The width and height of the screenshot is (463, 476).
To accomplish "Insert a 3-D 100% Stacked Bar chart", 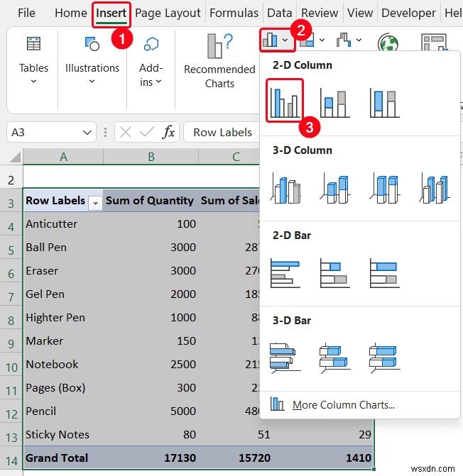I will pyautogui.click(x=384, y=358).
